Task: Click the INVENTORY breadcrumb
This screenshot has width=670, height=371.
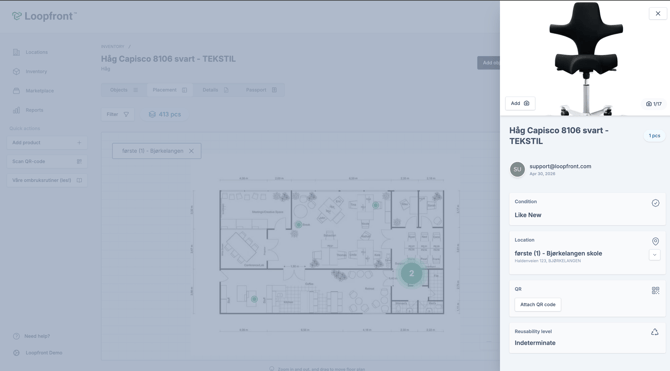Action: 112,47
